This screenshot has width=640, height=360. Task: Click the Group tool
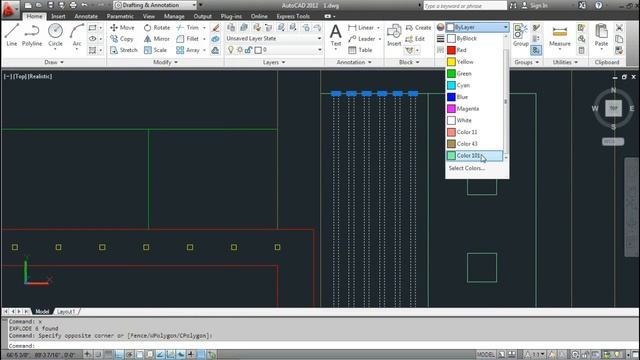520,35
